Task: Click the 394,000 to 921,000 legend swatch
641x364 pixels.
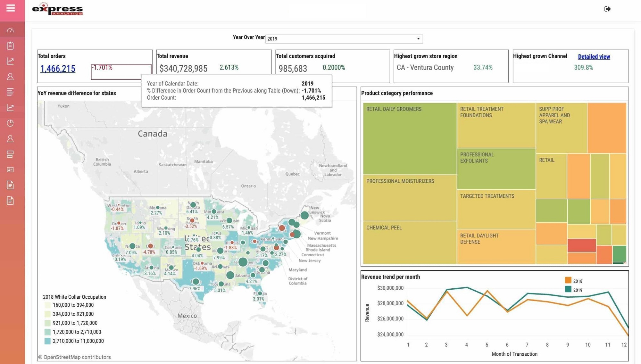Action: 47,314
